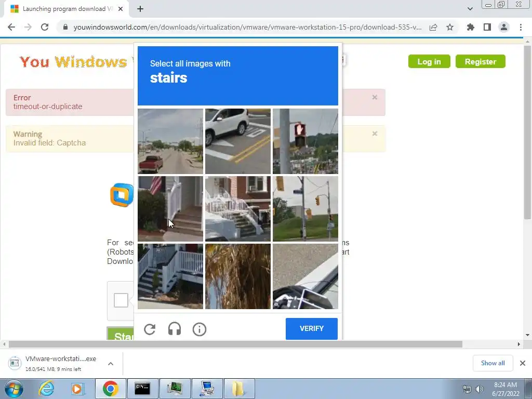The image size is (532, 399).
Task: Click the VERIFY button
Action: [312, 328]
